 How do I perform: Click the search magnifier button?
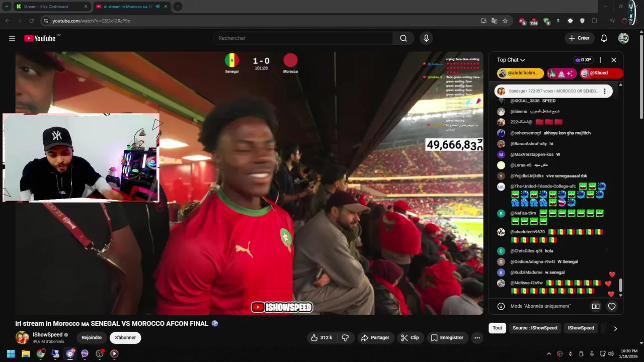click(404, 38)
